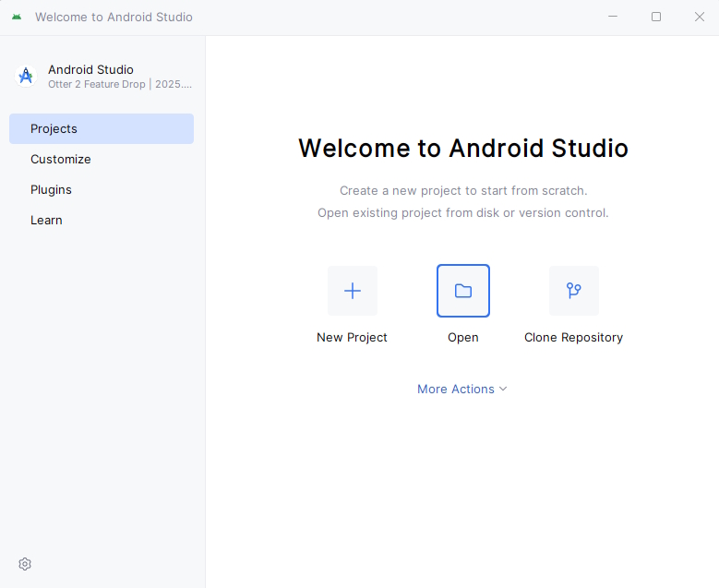Click the green Android icon in the title bar
Viewport: 719px width, 588px height.
(x=17, y=18)
